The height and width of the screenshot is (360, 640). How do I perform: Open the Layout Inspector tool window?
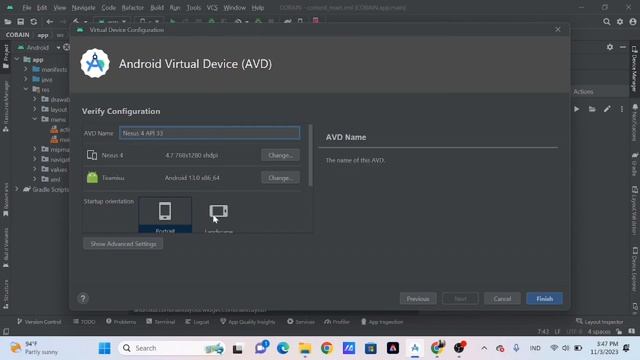(x=600, y=322)
